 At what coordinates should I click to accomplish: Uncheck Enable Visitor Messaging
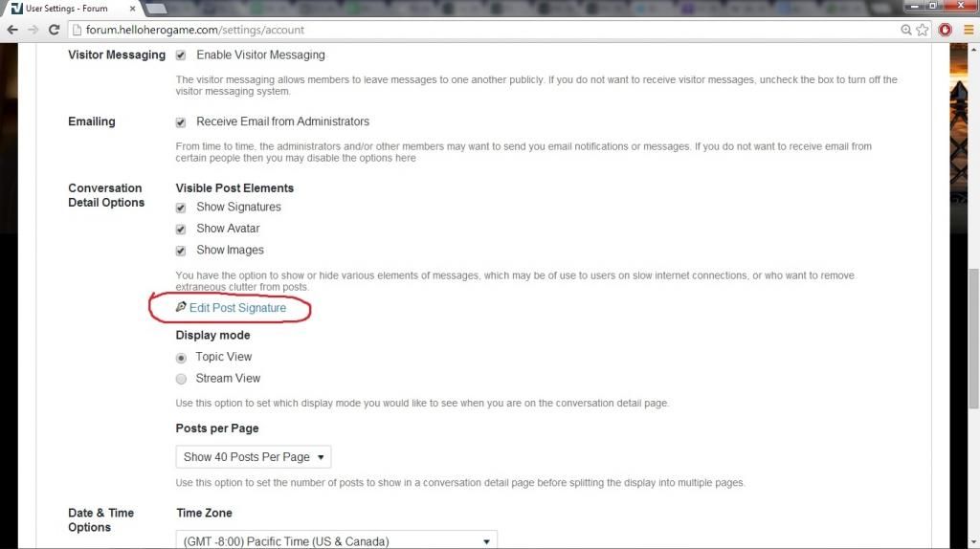click(x=181, y=55)
